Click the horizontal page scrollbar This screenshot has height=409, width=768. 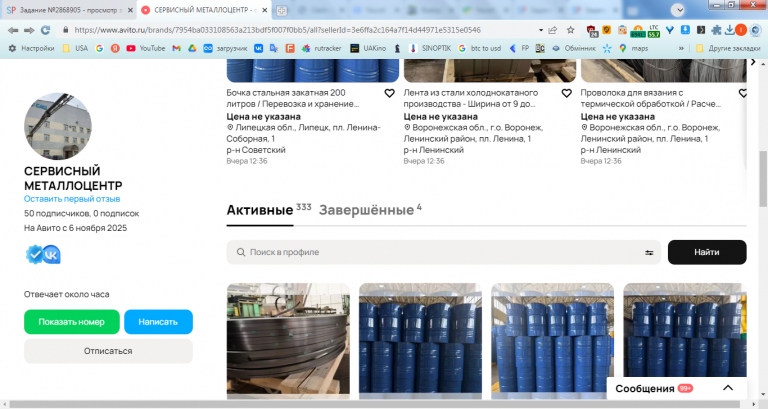(x=377, y=404)
